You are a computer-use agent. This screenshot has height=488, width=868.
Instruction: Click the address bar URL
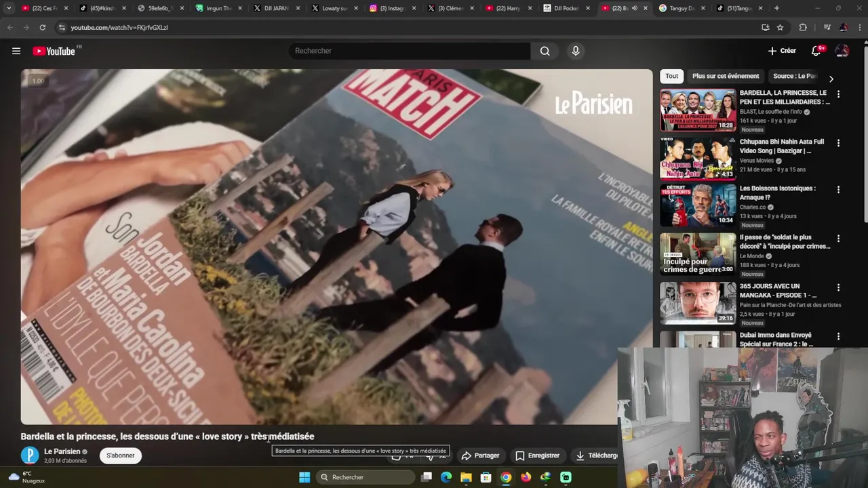point(119,27)
